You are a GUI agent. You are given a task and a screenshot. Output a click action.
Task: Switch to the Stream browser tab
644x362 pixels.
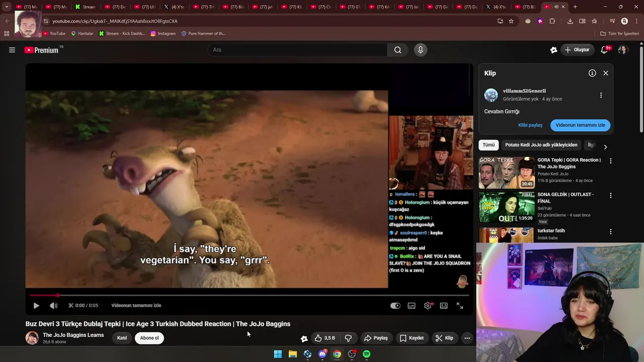tap(86, 7)
